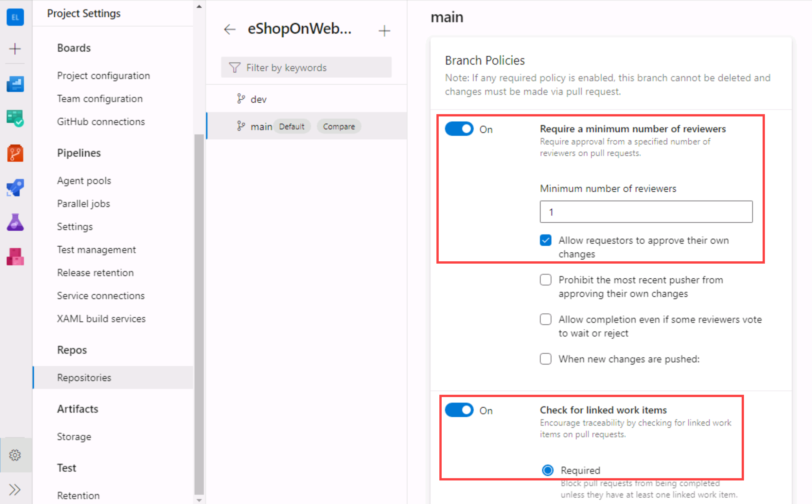Click the Boards navigation icon
The image size is (812, 504).
tap(16, 117)
